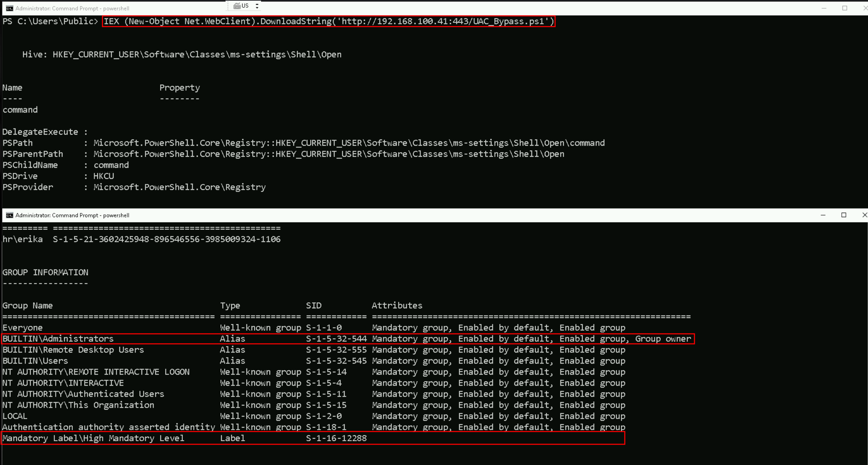Click the hr\erika user SID line
Viewport: 868px width, 465px height.
(141, 239)
